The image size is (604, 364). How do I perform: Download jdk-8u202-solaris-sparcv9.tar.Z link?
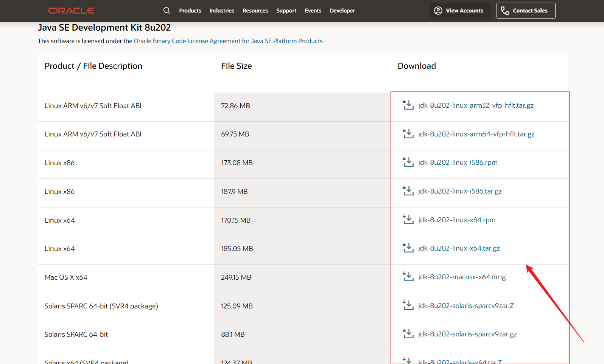point(466,306)
